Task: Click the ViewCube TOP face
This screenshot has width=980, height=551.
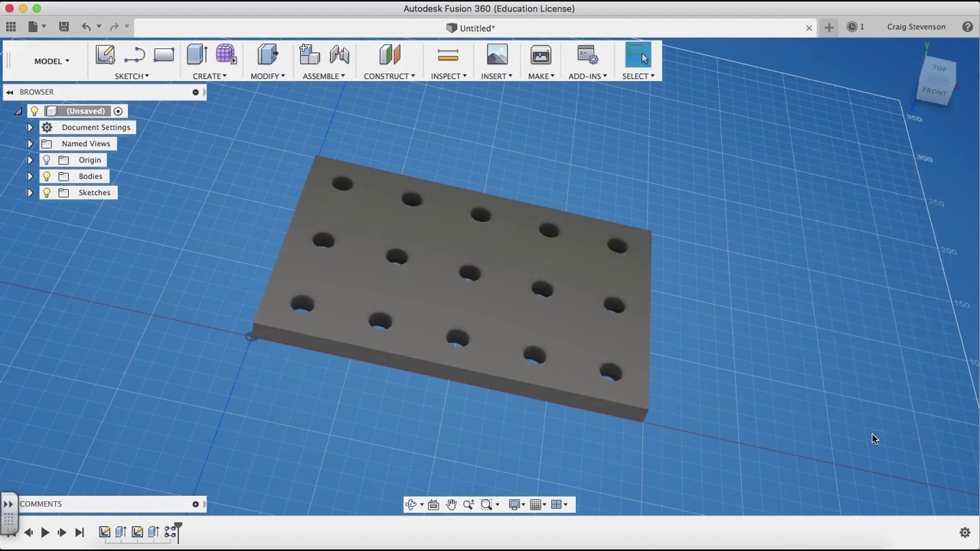Action: tap(939, 68)
